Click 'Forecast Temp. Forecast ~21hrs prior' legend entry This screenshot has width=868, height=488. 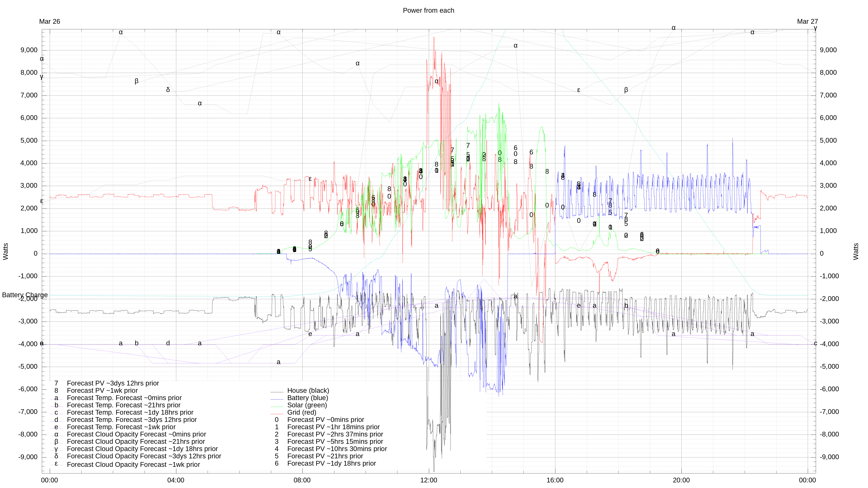(124, 405)
